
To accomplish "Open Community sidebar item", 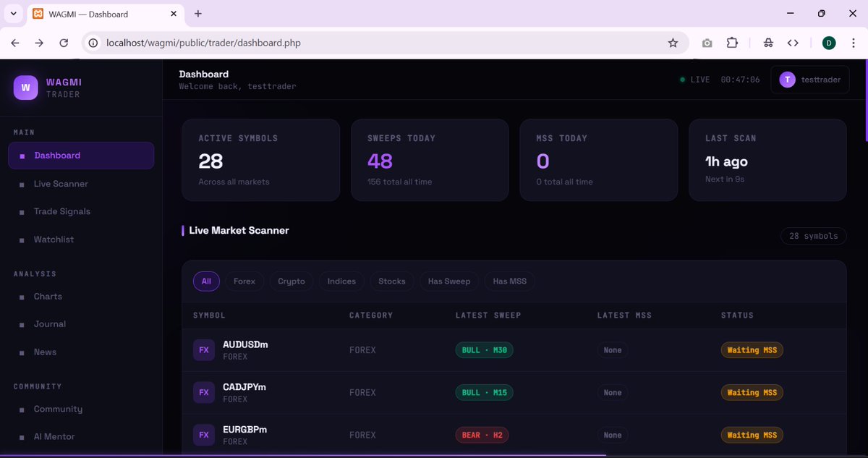I will pos(81,409).
